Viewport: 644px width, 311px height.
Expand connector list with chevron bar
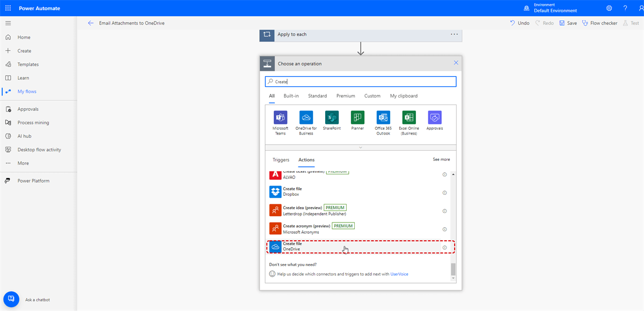[x=361, y=147]
